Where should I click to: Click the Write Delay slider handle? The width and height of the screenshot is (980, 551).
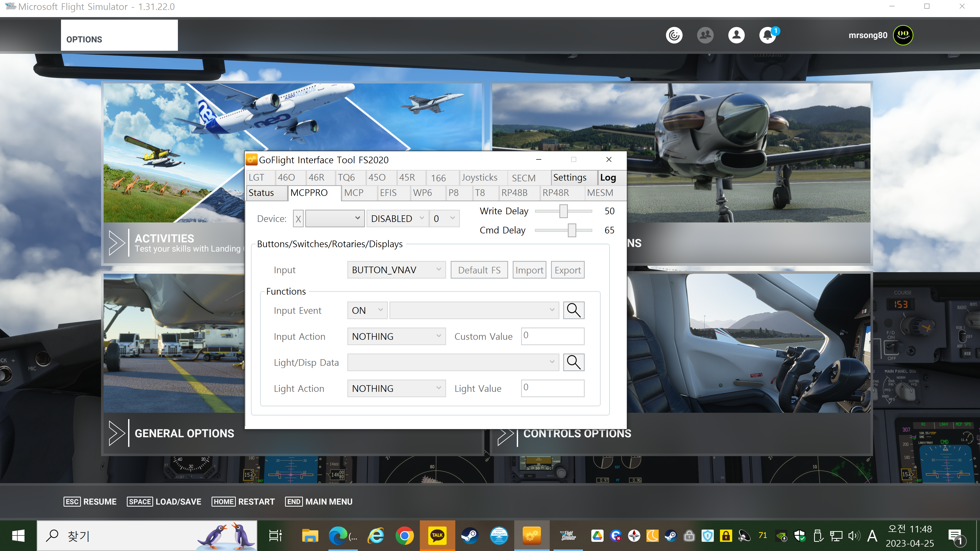(x=563, y=211)
